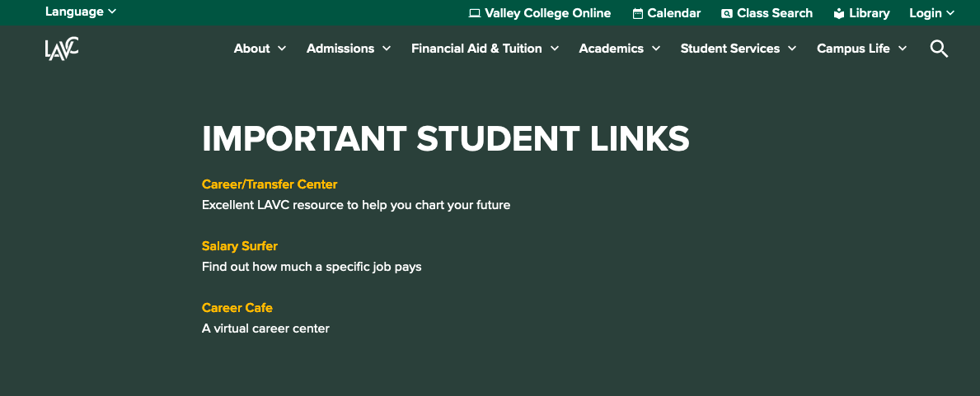This screenshot has width=980, height=396.
Task: Expand the About menu chevron
Action: click(282, 49)
